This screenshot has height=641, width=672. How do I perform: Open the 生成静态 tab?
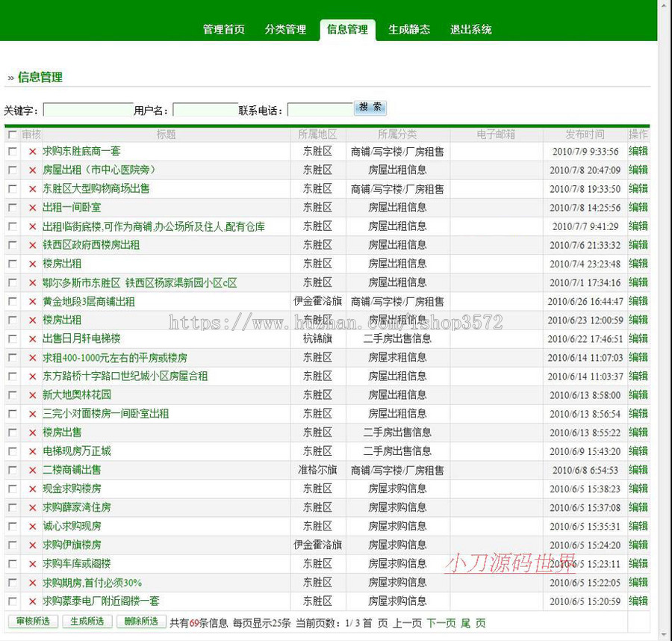pyautogui.click(x=408, y=29)
